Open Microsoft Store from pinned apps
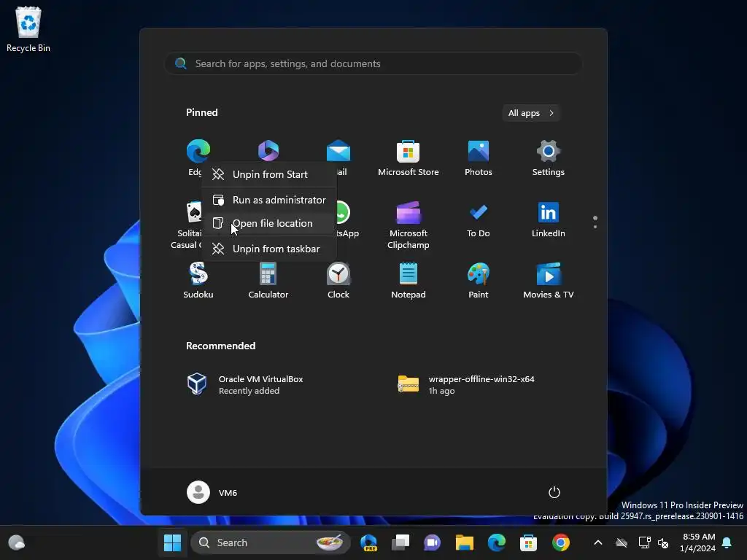This screenshot has height=560, width=747. coord(408,158)
